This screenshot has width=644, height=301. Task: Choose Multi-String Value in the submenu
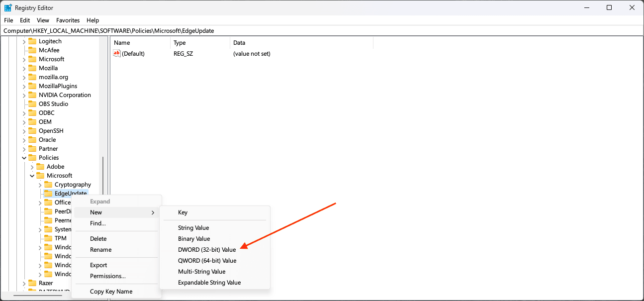point(215,272)
